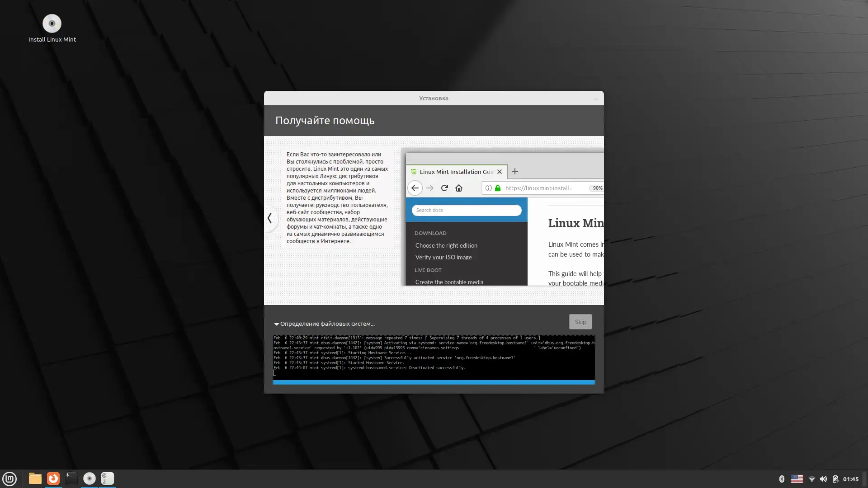Image resolution: width=868 pixels, height=488 pixels.
Task: Open the Bluetooth tray icon
Action: click(782, 479)
